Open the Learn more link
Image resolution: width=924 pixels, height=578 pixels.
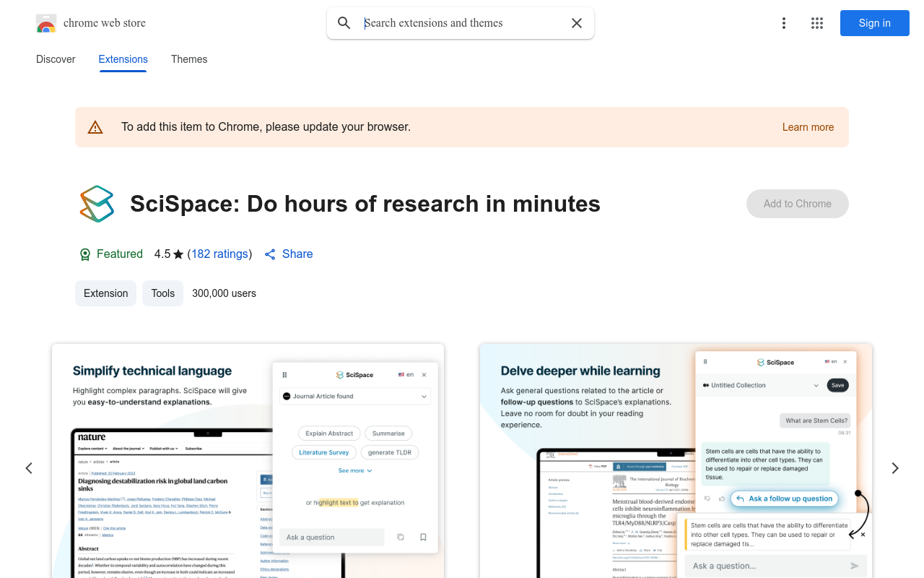pyautogui.click(x=808, y=127)
